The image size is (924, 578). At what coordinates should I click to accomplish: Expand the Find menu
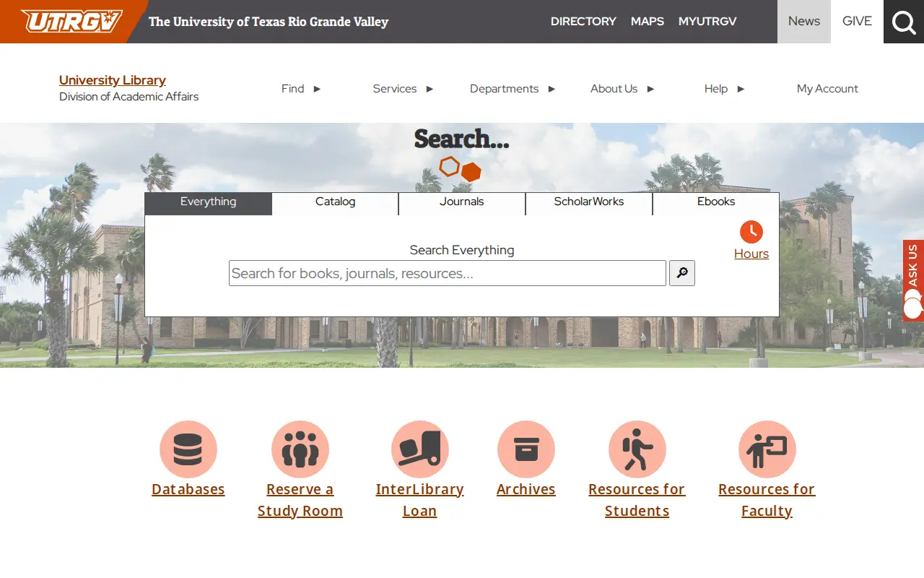coord(301,89)
